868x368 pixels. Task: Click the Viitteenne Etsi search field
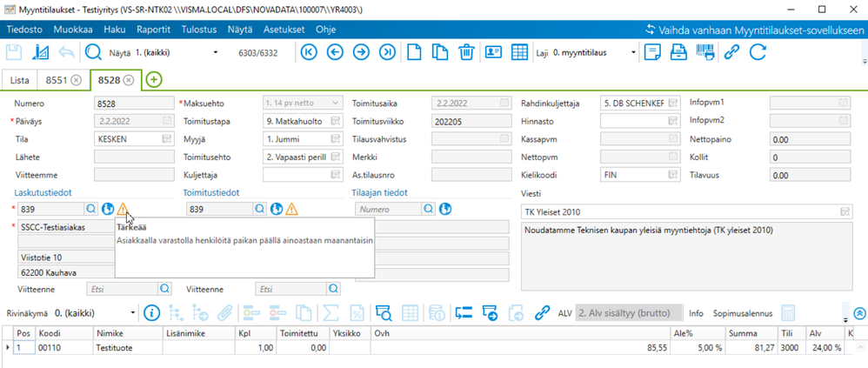click(x=122, y=288)
